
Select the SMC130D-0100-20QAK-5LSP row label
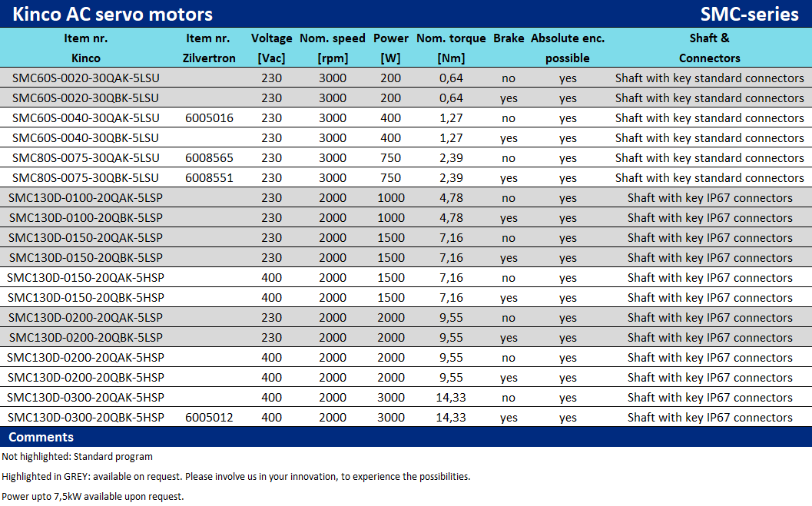coord(86,198)
